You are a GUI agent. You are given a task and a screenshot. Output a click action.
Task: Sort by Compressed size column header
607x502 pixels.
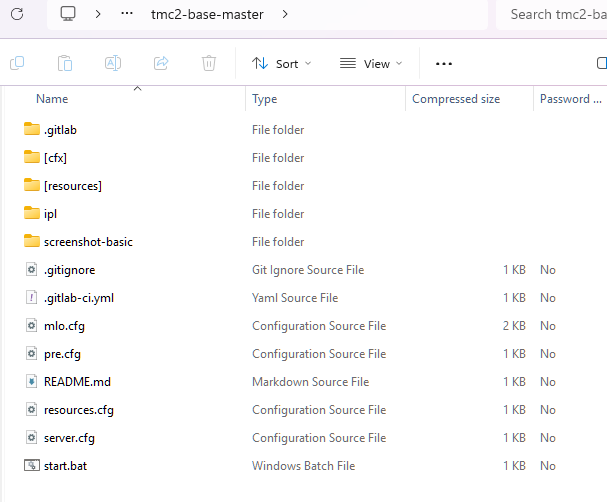[456, 99]
